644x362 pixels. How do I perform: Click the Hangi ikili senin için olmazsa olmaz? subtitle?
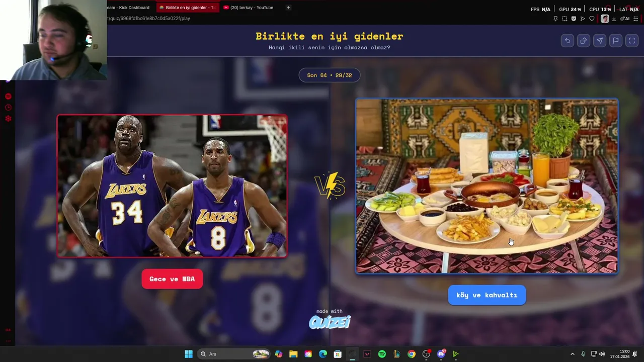[330, 48]
